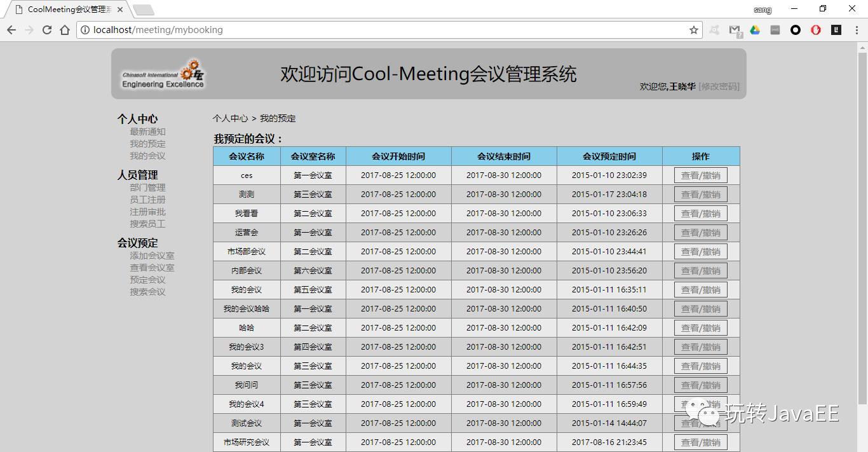Reload the current page
Viewport: 868px width, 452px height.
click(46, 30)
